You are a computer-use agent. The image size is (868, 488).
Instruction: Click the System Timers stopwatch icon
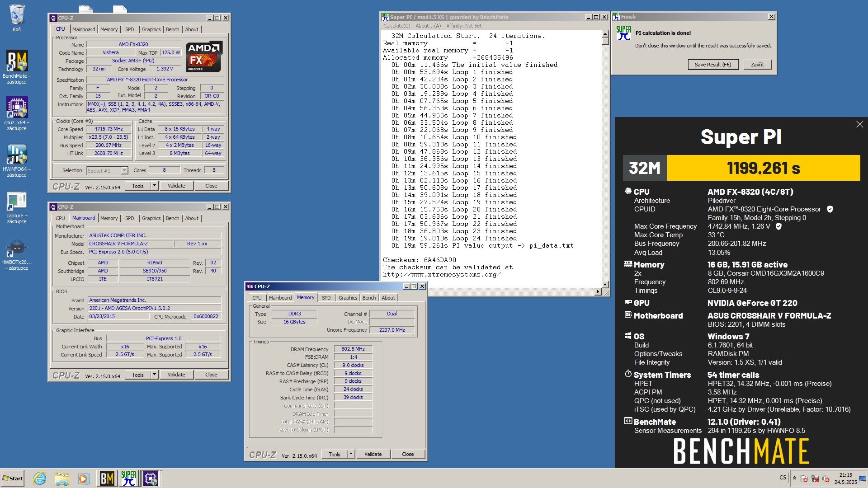coord(628,374)
